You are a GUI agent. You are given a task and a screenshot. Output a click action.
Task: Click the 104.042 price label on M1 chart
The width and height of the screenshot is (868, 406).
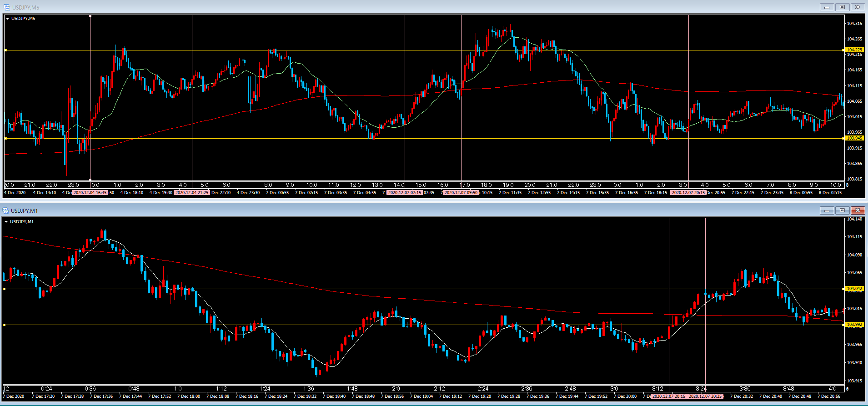854,289
